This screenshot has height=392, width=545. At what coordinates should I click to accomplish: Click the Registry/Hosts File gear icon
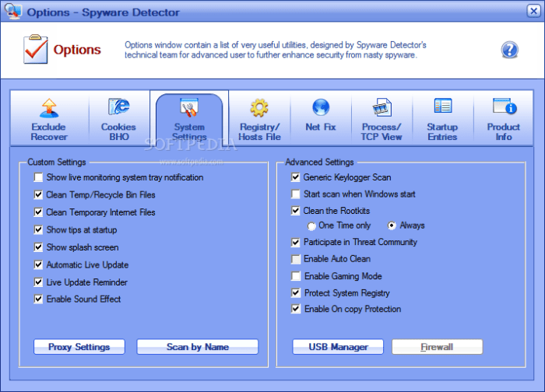(259, 107)
